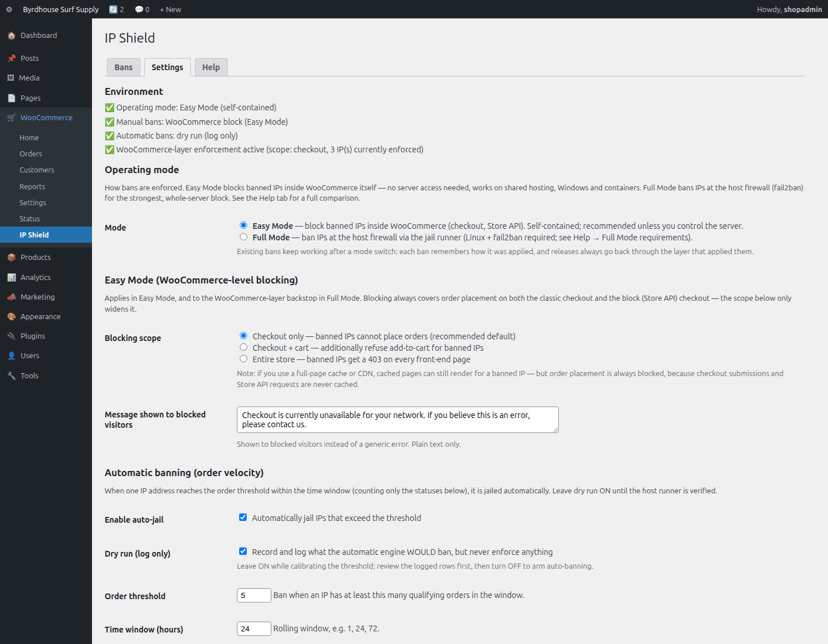Click the Dashboard icon in sidebar

[11, 36]
